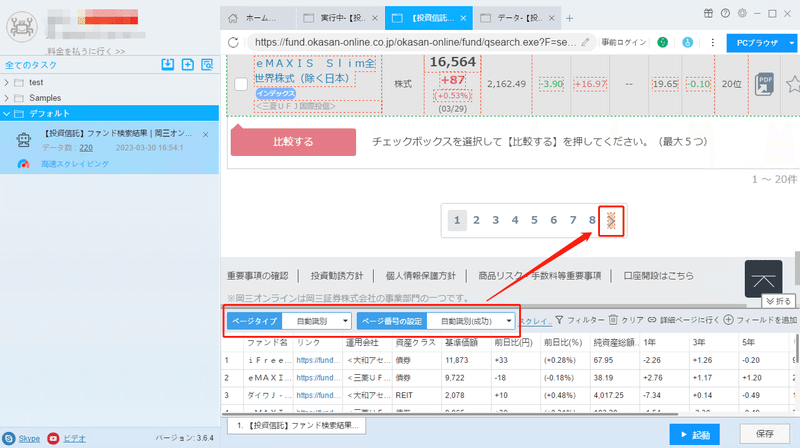Click the 事前ログイン button
800x448 pixels.
coord(623,42)
